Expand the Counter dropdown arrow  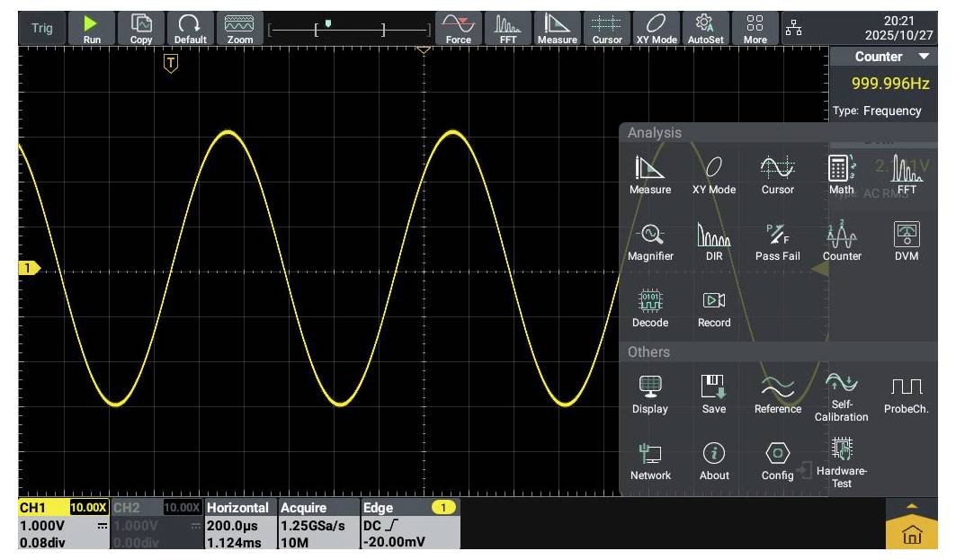[925, 57]
